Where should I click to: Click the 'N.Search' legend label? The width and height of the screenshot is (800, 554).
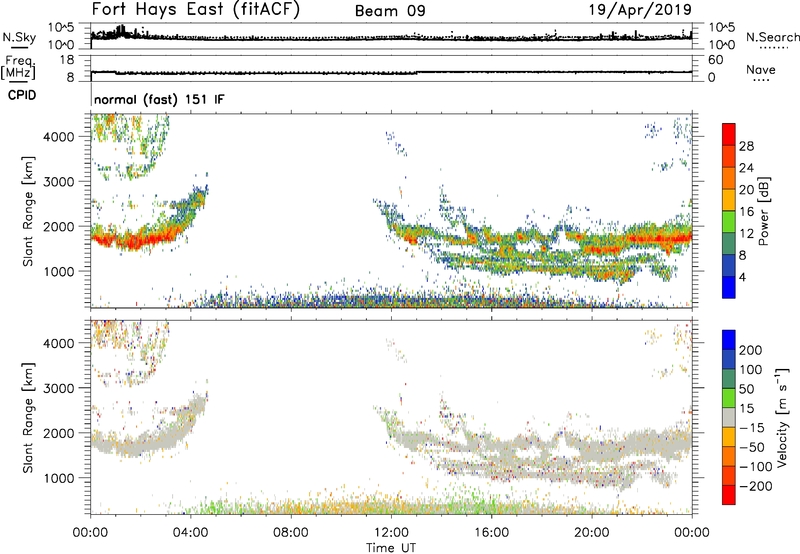coord(773,37)
